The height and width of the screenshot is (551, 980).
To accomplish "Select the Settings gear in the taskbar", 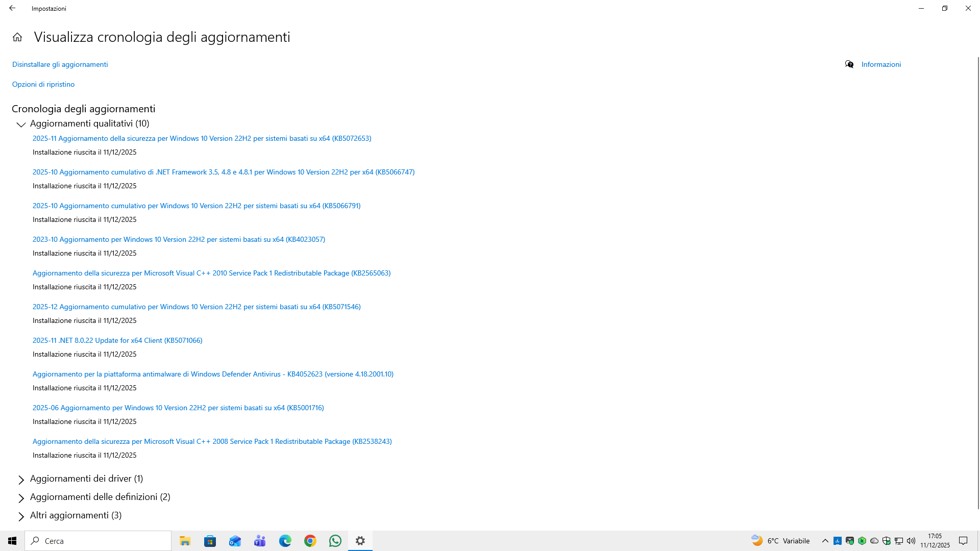I will coord(360,541).
